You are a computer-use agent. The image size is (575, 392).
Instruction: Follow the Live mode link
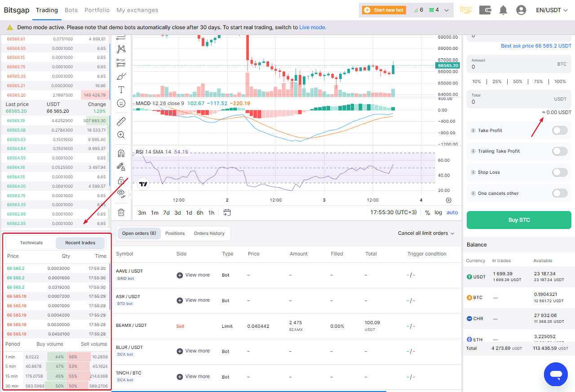click(x=313, y=27)
